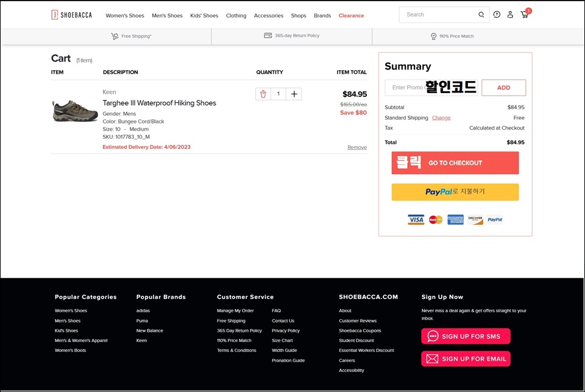Viewport: 585px width, 392px height.
Task: Open the Student Discount link
Action: [x=356, y=340]
